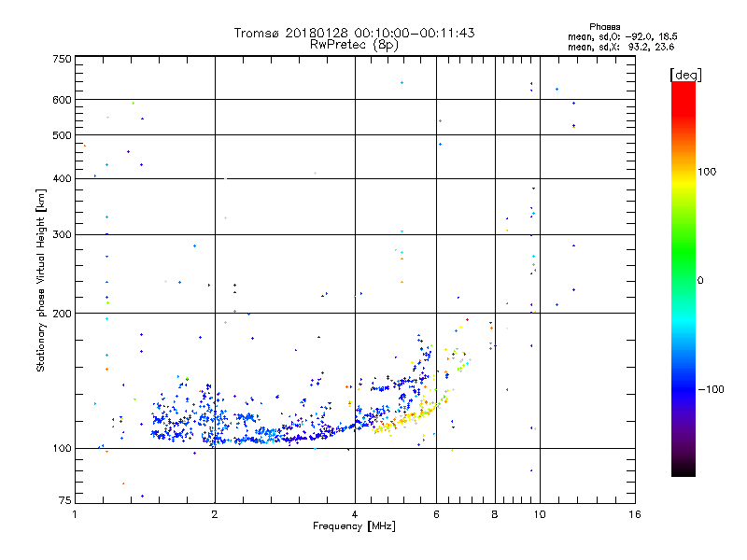Click the colorbar tick label '0'

coord(700,281)
